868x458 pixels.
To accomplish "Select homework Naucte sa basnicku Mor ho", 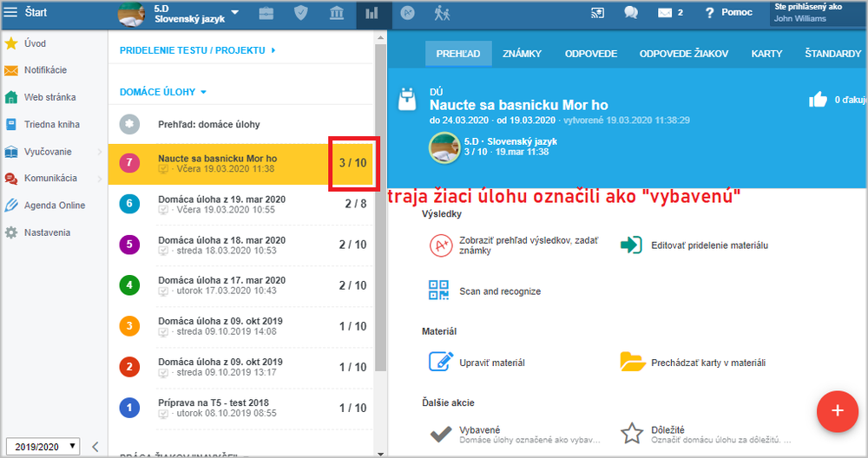I will pyautogui.click(x=241, y=164).
